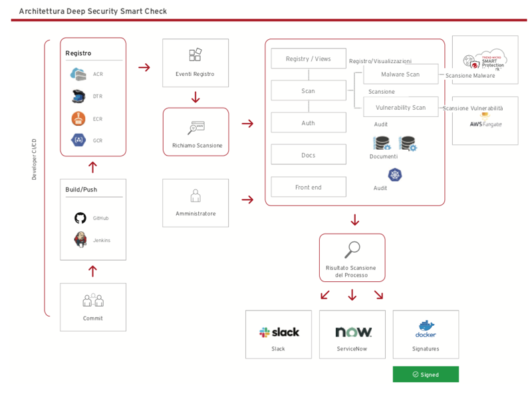Viewport: 532px width, 395px height.
Task: Select the Eventi Registro squares icon
Action: [196, 55]
